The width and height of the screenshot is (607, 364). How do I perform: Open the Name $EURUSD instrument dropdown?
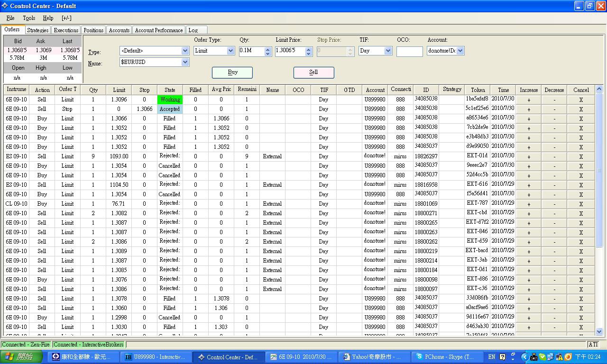click(185, 62)
